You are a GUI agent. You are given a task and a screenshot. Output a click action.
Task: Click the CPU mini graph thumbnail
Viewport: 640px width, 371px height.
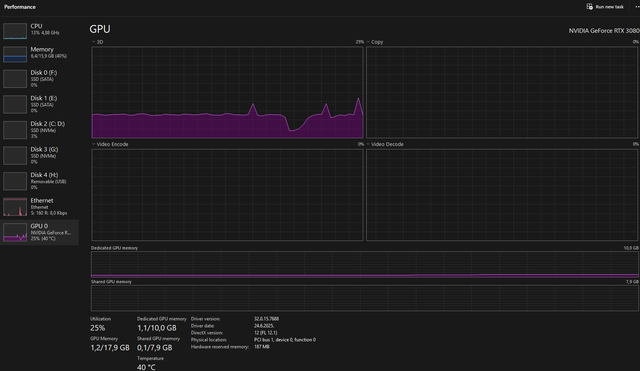pyautogui.click(x=15, y=31)
